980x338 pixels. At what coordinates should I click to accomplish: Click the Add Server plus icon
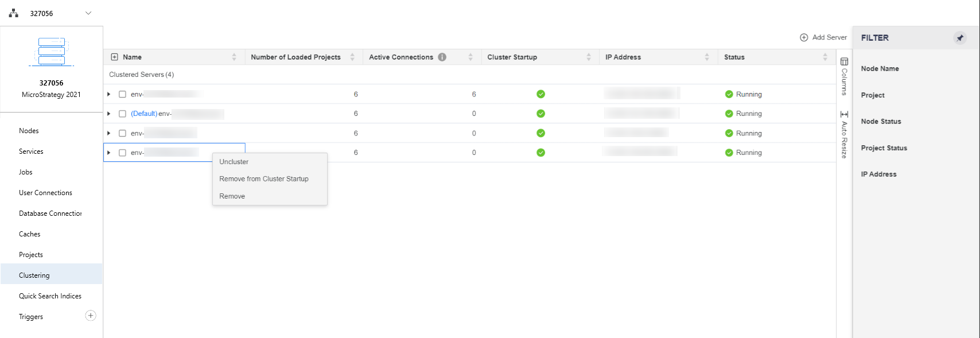(804, 37)
